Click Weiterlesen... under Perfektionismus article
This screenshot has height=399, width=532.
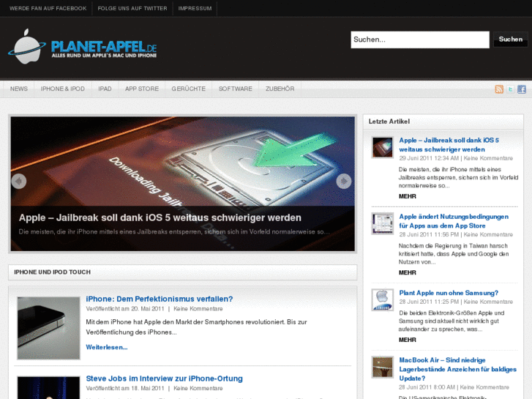[107, 347]
